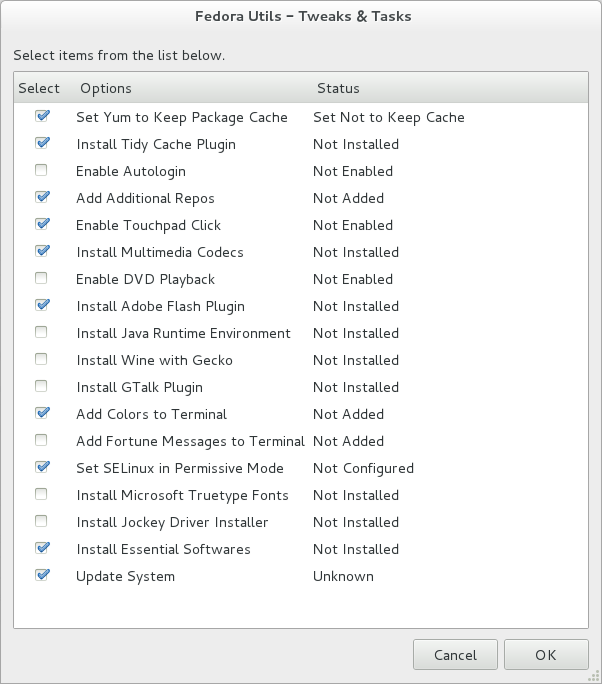602x684 pixels.
Task: Select 'Add Colors to Terminal' text
Action: click(x=151, y=414)
